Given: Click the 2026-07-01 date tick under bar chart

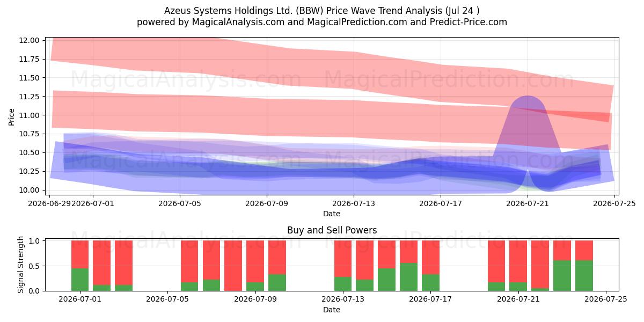Looking at the screenshot, I should [x=80, y=299].
